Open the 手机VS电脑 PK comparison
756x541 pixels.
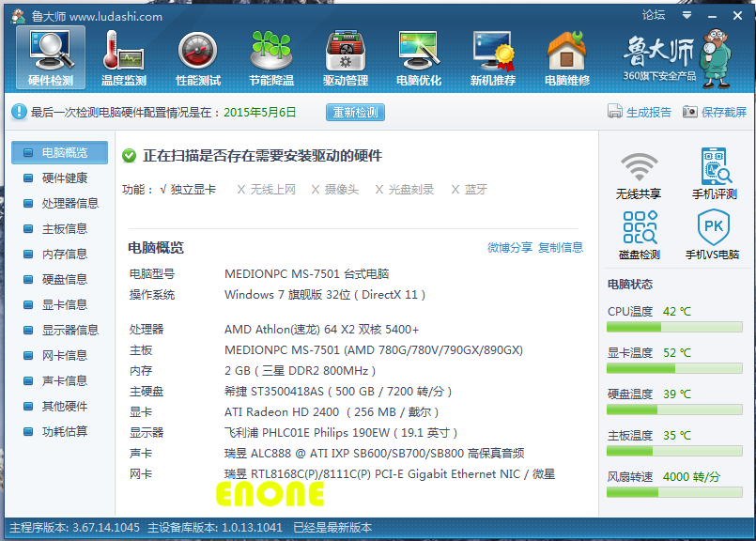tap(713, 234)
